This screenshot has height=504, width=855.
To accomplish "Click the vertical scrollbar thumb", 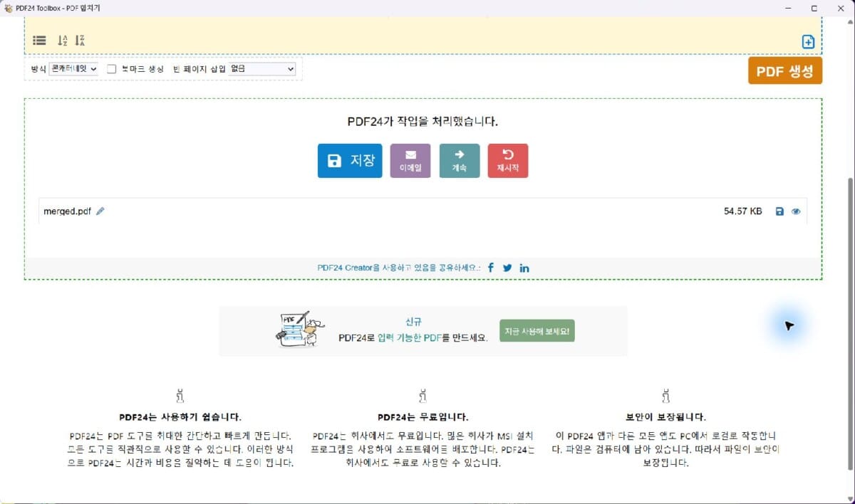I will click(849, 324).
